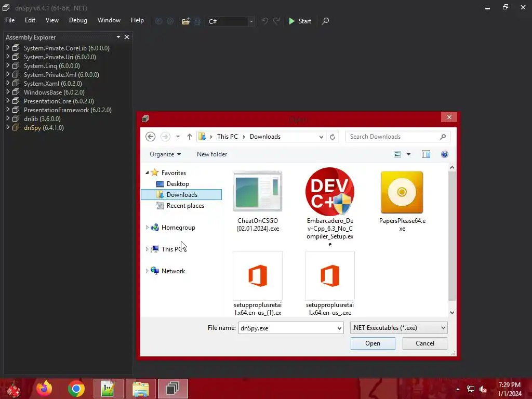Click the Redo icon in dnSpy toolbar

coord(276,21)
